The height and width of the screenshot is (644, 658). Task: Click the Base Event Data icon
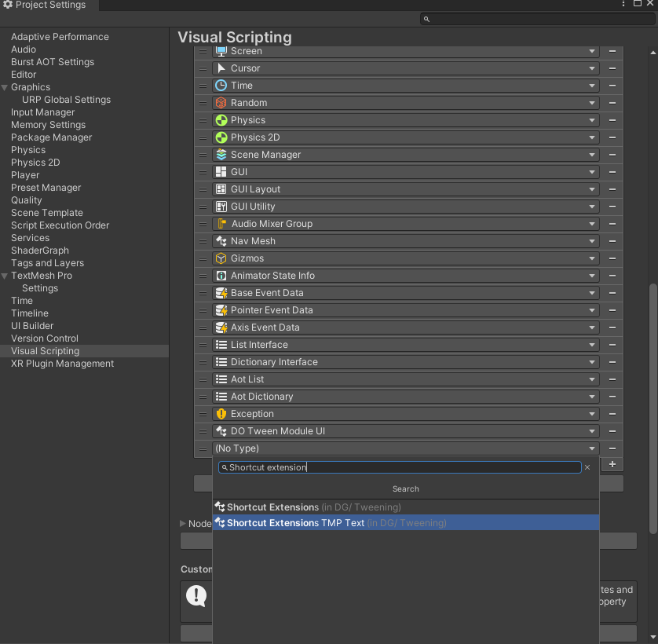221,293
